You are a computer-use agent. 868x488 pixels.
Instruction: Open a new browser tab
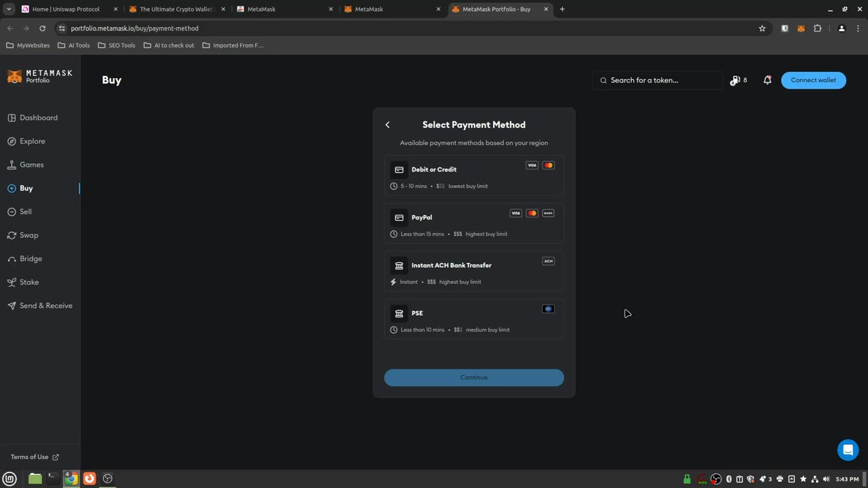pyautogui.click(x=562, y=9)
